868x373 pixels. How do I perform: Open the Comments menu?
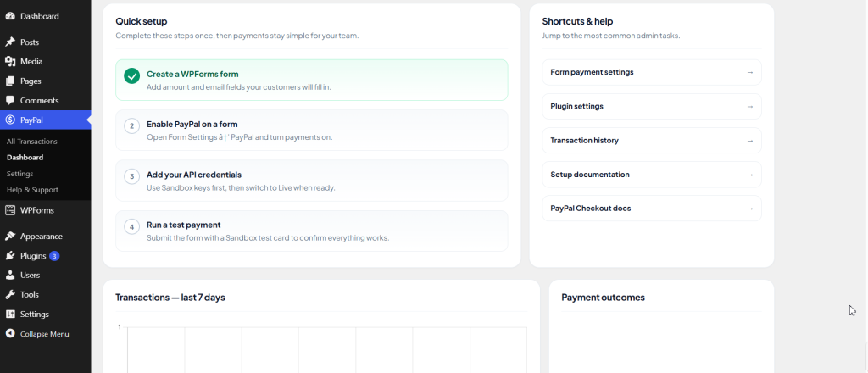(46, 101)
